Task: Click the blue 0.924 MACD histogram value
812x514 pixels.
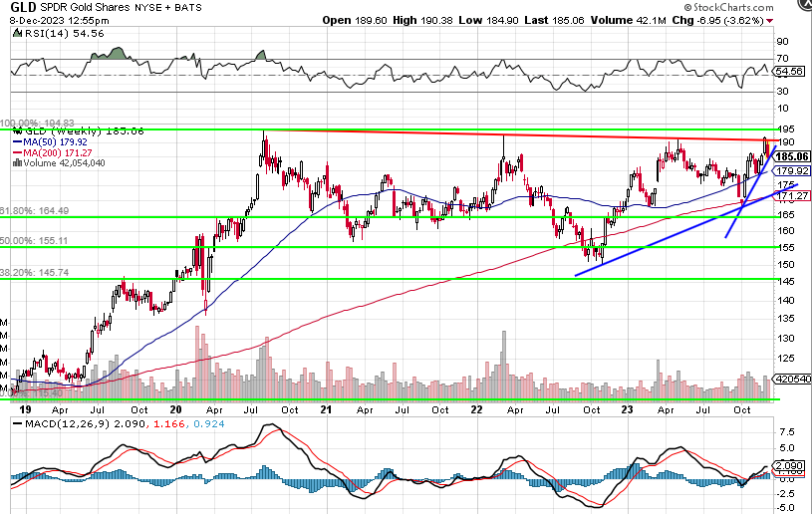Action: [x=209, y=424]
